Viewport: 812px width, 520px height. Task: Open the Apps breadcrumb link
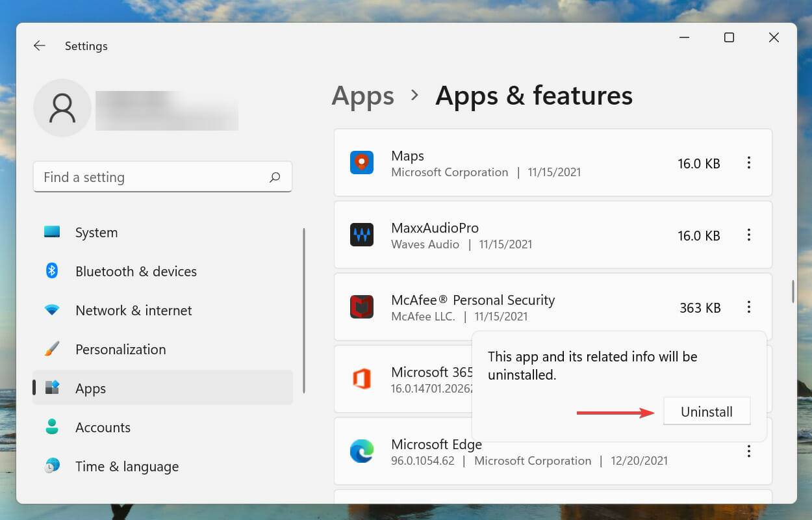362,96
